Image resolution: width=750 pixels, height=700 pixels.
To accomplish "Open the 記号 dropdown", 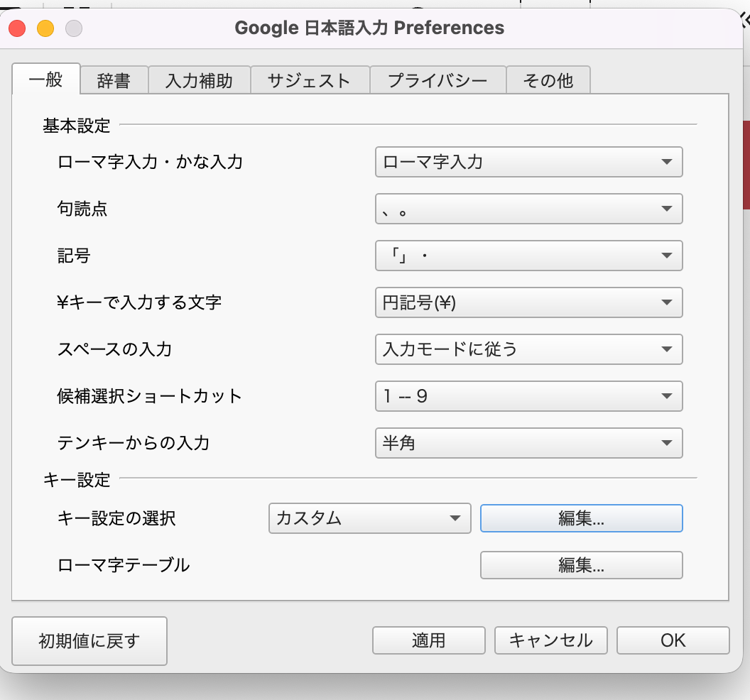I will click(528, 256).
